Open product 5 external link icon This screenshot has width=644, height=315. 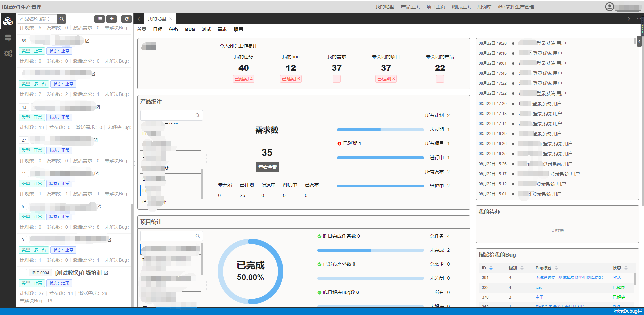99,206
